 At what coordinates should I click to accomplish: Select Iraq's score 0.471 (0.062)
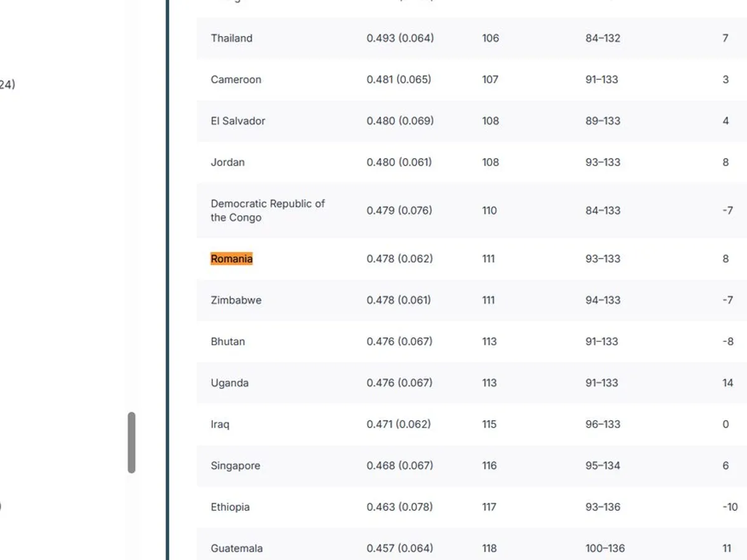tap(398, 424)
